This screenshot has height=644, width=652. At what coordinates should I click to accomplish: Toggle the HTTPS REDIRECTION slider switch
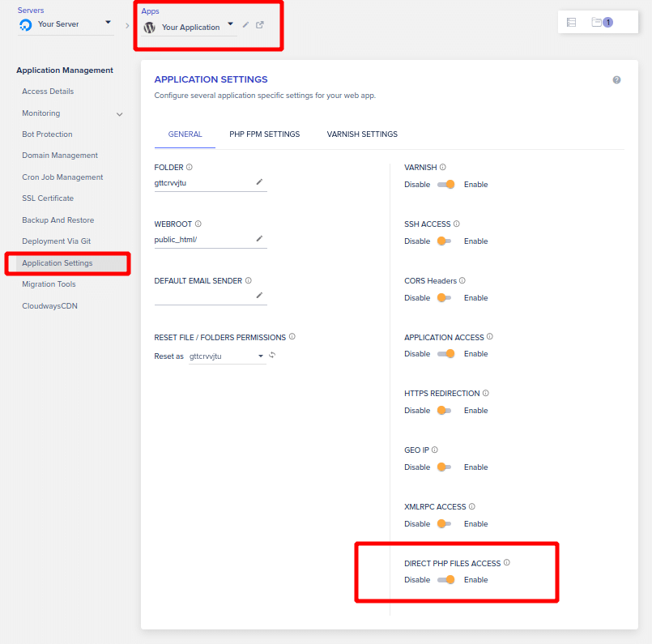(x=444, y=411)
